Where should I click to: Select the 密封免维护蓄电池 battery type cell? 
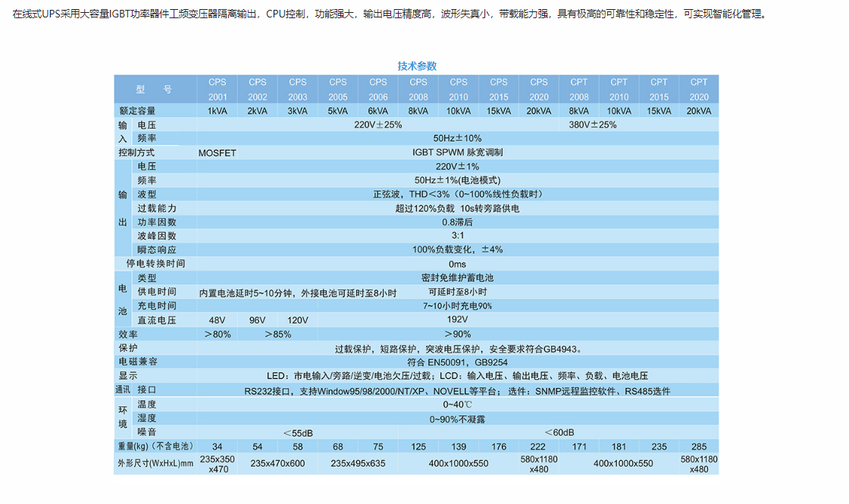457,278
